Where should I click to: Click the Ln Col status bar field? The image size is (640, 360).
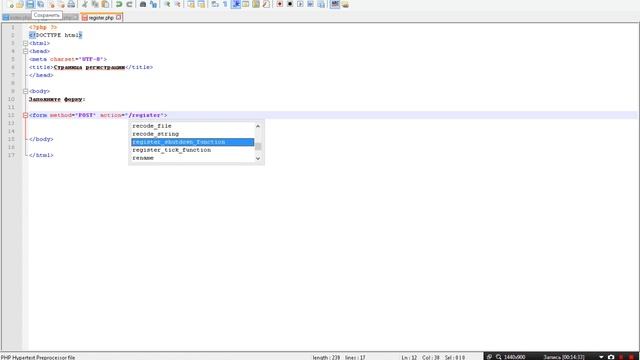(x=433, y=358)
